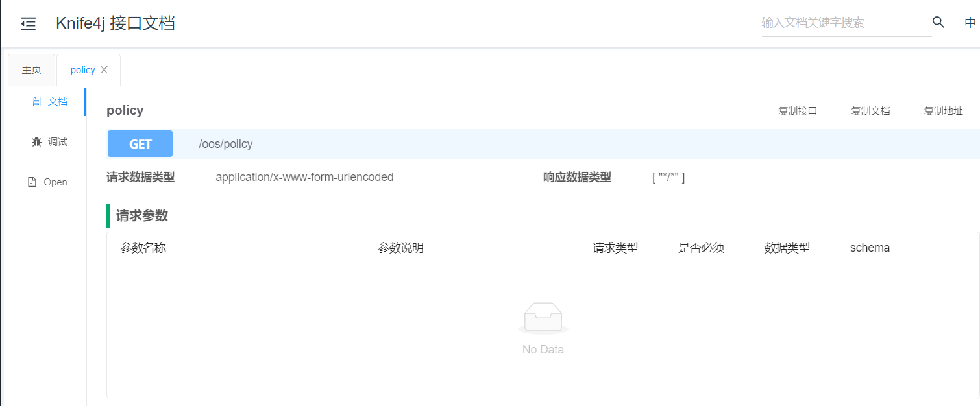
Task: Click the No Data empty-box icon
Action: pos(543,317)
